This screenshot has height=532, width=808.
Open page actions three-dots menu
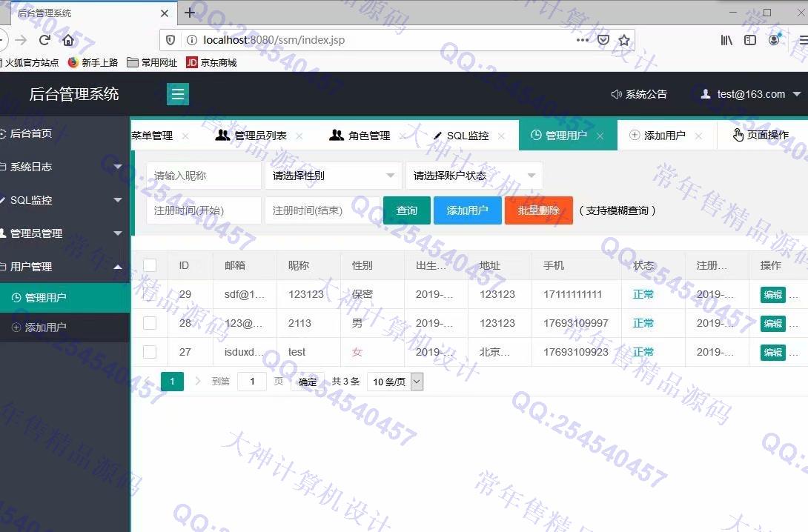[x=583, y=40]
